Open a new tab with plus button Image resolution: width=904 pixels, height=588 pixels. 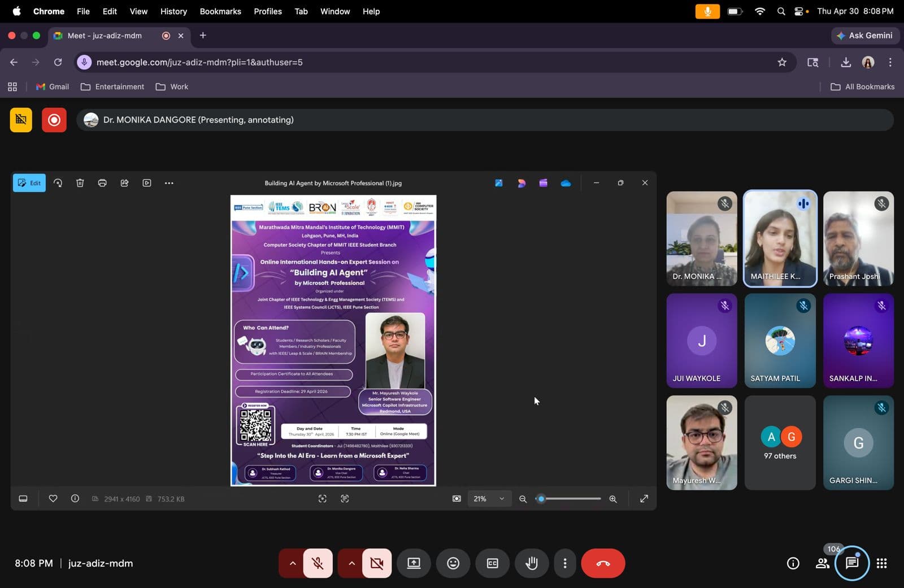click(x=203, y=35)
